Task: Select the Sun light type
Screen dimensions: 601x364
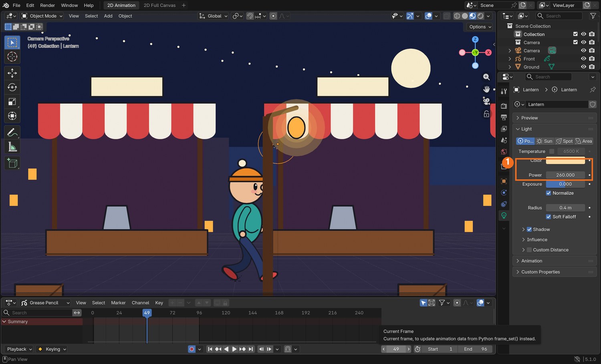Action: point(545,141)
